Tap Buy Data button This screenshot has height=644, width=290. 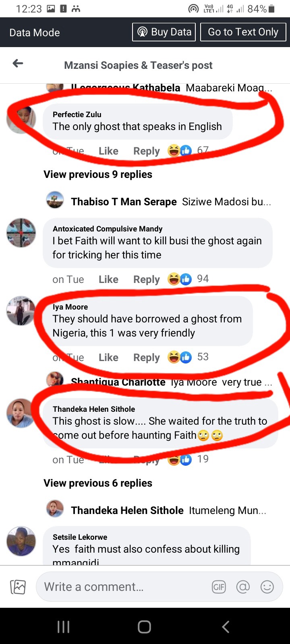coord(164,32)
